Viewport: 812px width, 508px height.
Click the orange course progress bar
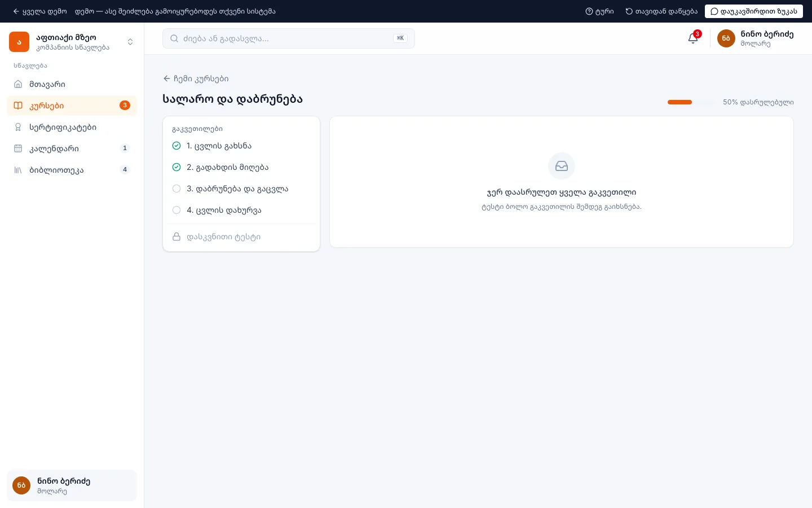coord(679,102)
